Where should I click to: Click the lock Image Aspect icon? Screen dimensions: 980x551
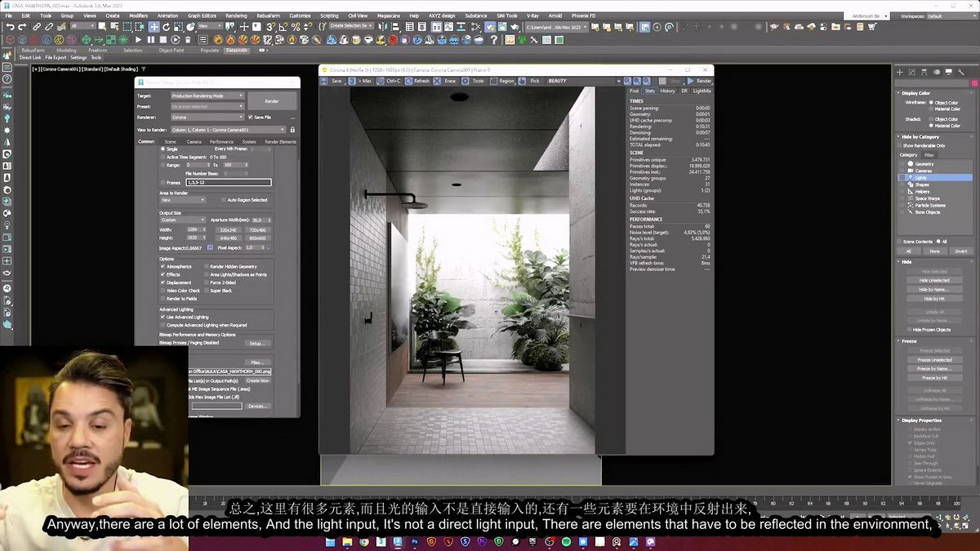pyautogui.click(x=210, y=247)
